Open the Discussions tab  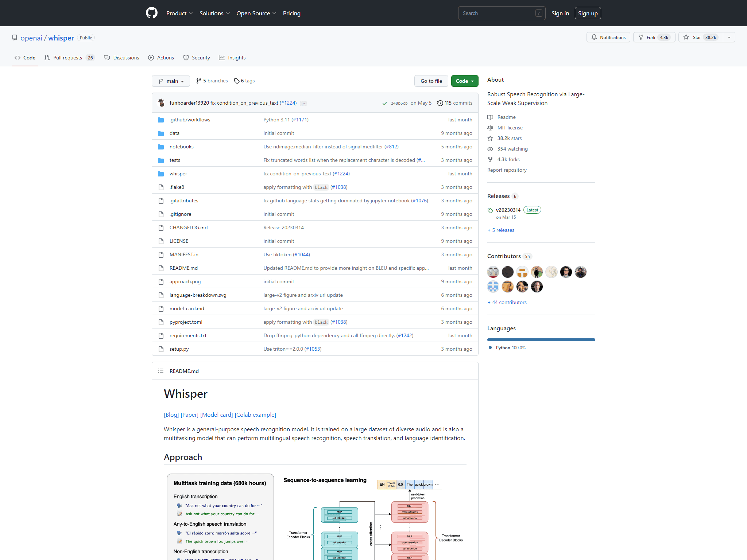(121, 58)
